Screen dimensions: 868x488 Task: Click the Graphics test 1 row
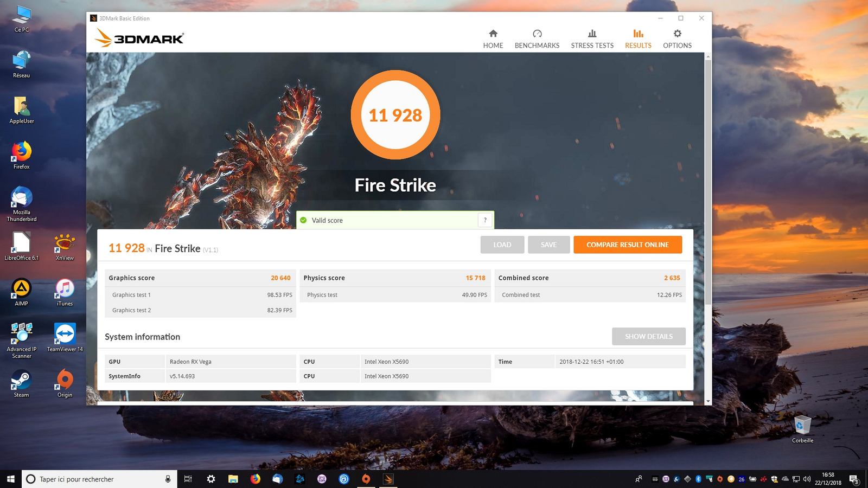coord(200,295)
